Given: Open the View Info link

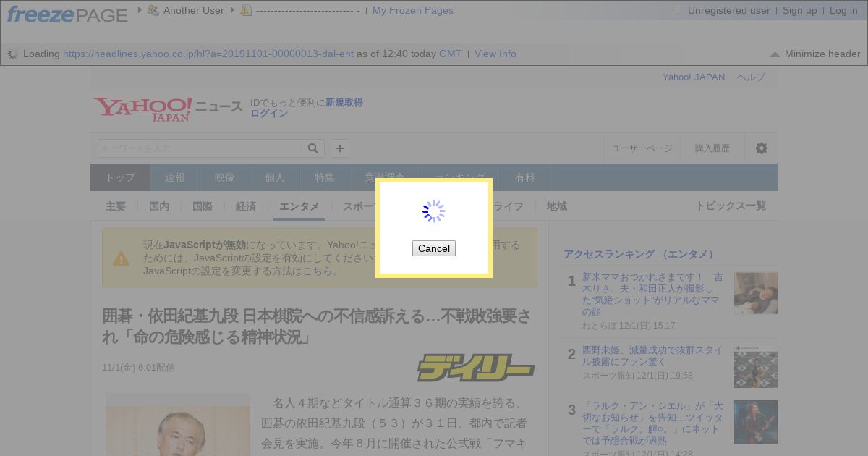Looking at the screenshot, I should point(495,54).
